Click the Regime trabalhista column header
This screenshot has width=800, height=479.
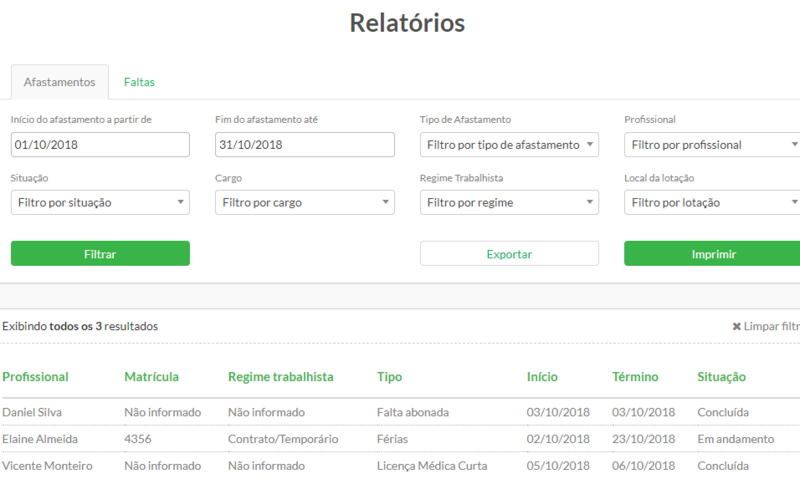click(280, 377)
